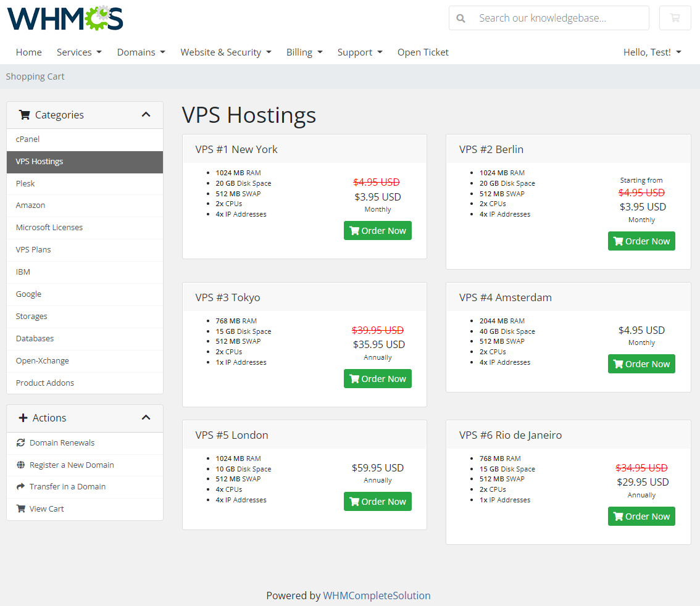Select Website & Security in the navigation bar

226,52
